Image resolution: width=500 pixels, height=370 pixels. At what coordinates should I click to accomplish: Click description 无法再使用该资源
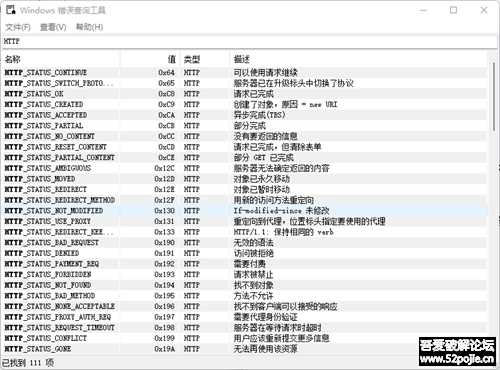[265, 349]
